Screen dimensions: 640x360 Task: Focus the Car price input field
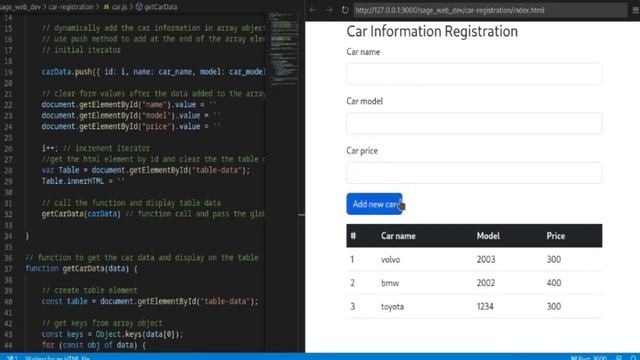(474, 173)
